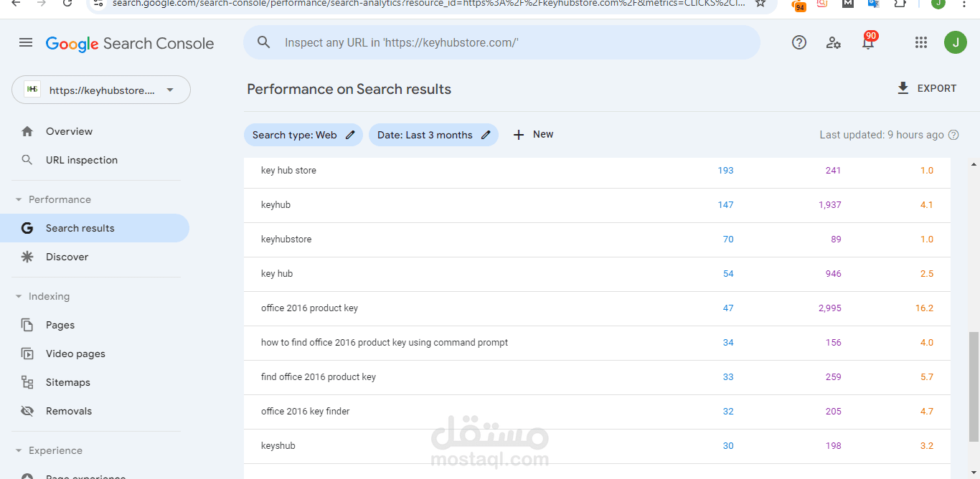The image size is (980, 479).
Task: Click Search type: Web filter chip
Action: pyautogui.click(x=303, y=135)
